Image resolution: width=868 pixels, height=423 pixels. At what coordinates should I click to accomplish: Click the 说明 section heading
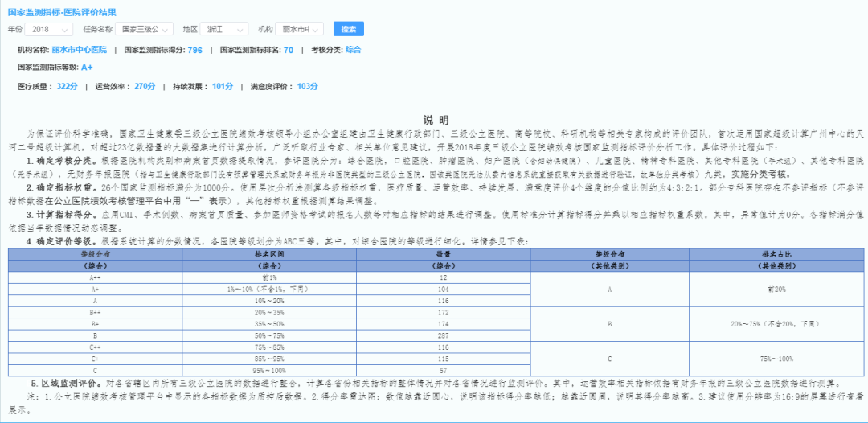point(436,120)
